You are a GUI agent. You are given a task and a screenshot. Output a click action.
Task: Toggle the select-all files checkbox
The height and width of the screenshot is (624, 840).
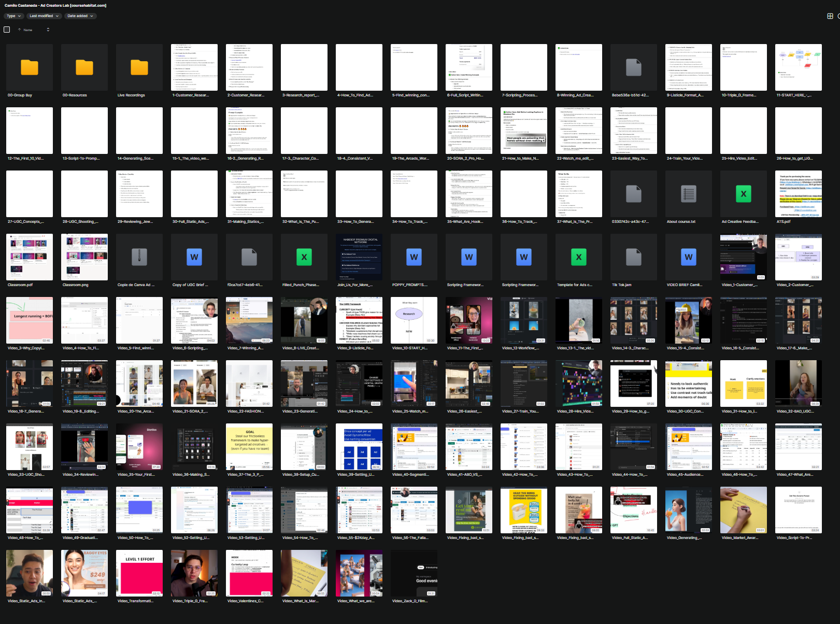(x=7, y=30)
